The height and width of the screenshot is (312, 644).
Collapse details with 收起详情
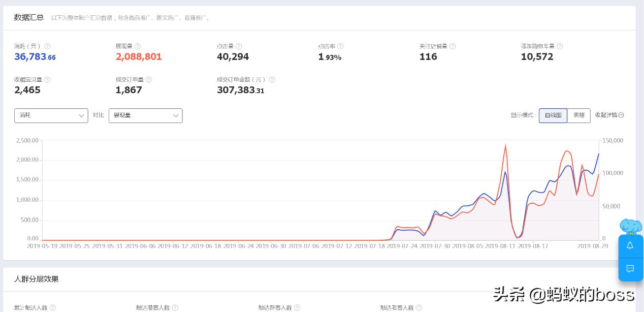coord(609,115)
